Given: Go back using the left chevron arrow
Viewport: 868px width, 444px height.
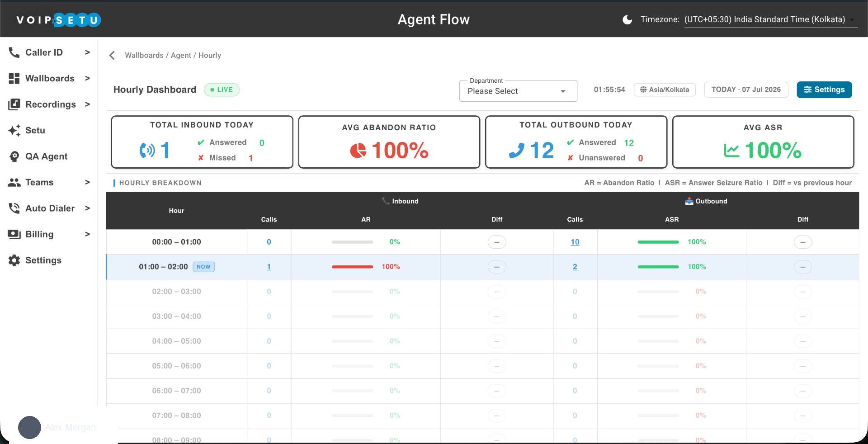Looking at the screenshot, I should (x=112, y=56).
